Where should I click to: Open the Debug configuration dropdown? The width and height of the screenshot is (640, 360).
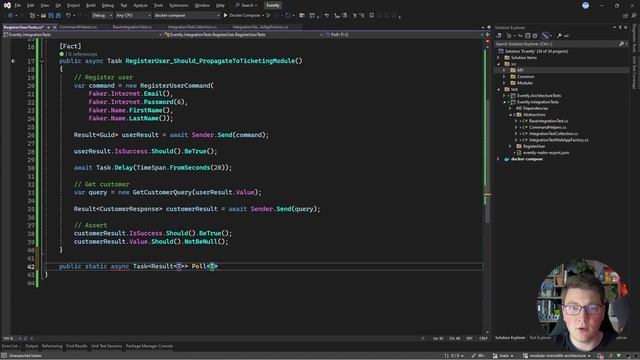coord(102,16)
